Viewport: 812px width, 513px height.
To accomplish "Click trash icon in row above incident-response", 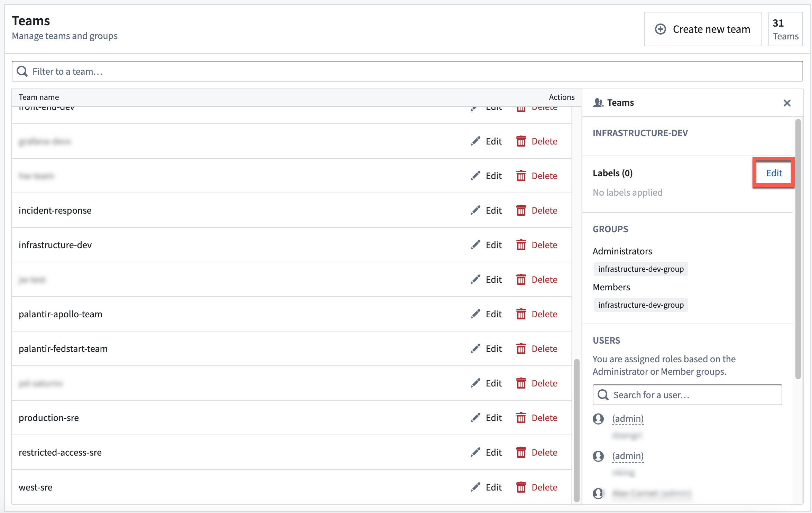I will (x=521, y=176).
